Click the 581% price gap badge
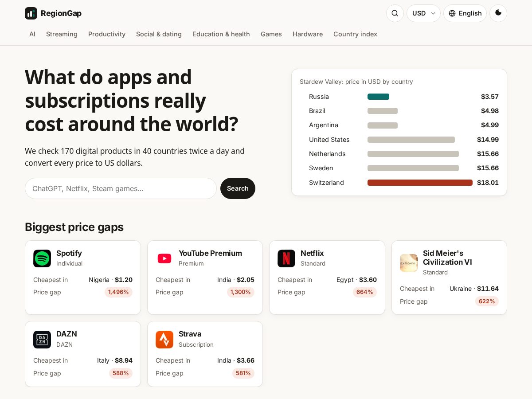 243,373
